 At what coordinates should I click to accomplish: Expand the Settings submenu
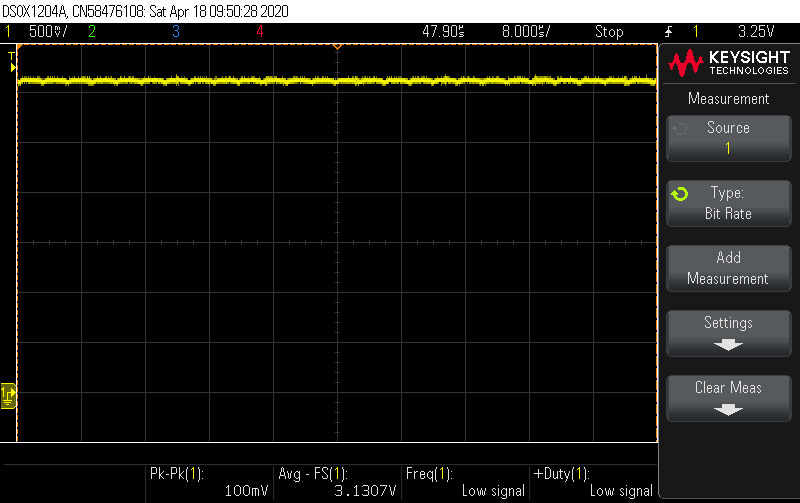click(729, 333)
